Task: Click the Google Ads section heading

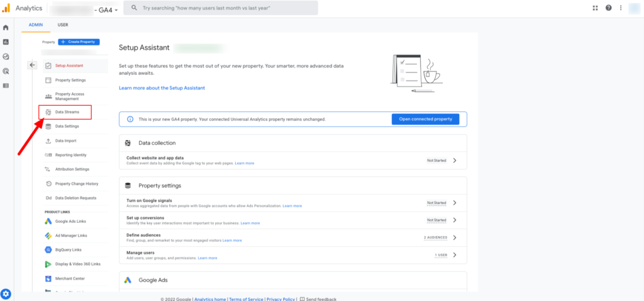Action: pyautogui.click(x=153, y=280)
